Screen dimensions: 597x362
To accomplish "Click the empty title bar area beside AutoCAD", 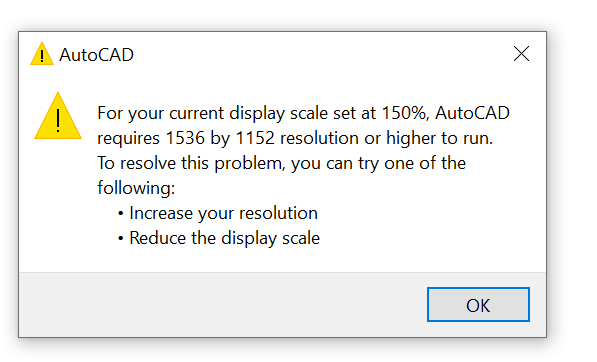I will (x=322, y=54).
